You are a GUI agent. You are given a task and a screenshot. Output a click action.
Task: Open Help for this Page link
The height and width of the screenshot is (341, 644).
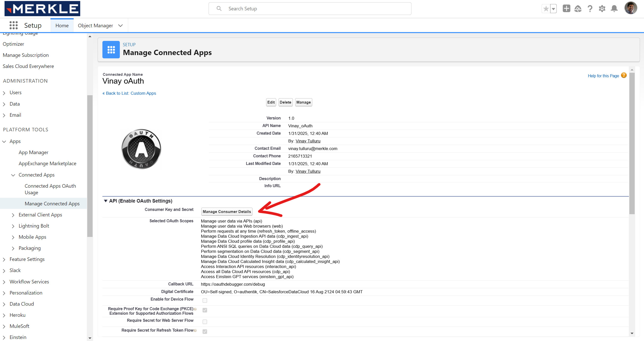603,76
